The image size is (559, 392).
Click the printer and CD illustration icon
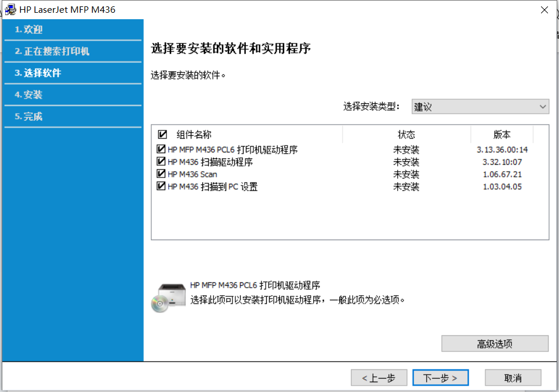click(x=168, y=298)
